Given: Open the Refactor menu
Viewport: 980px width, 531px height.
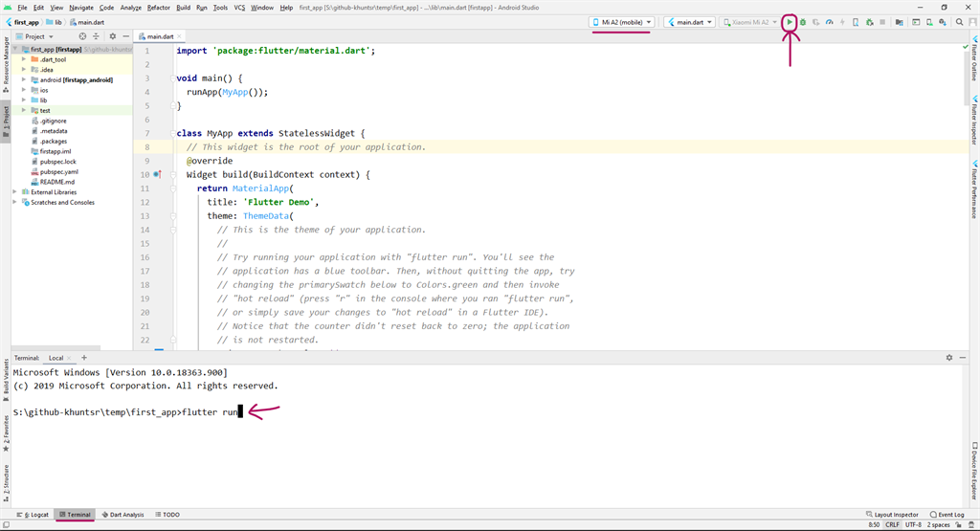Looking at the screenshot, I should (x=158, y=8).
